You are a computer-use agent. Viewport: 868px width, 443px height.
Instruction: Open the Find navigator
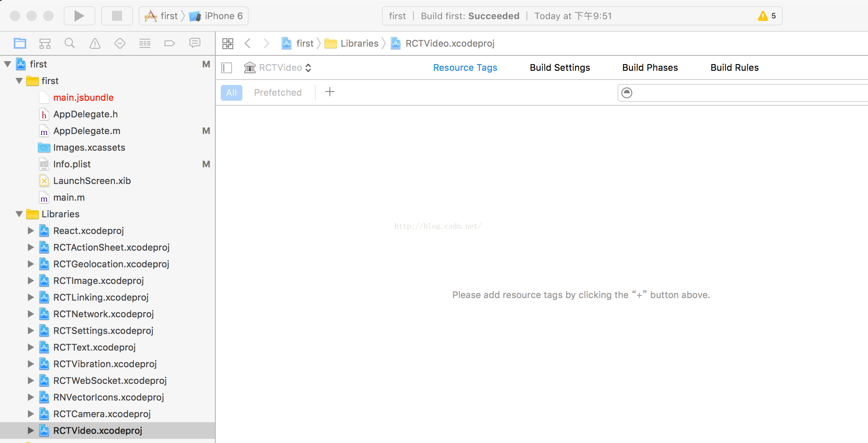(70, 43)
